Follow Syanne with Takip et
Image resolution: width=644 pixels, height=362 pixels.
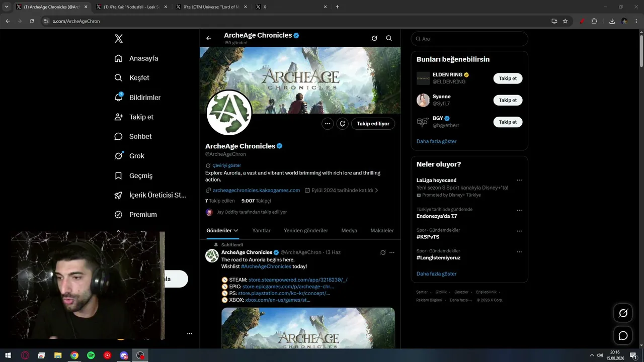[508, 100]
